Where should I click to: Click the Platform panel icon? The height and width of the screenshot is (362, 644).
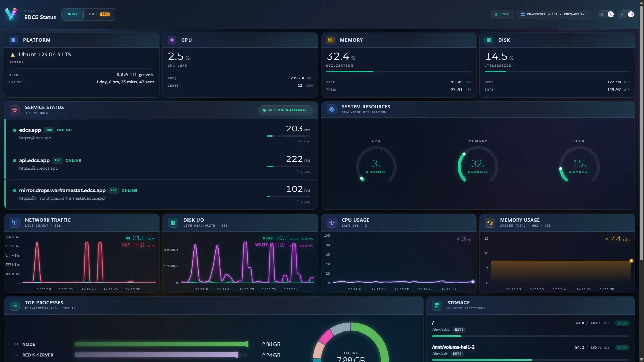13,40
